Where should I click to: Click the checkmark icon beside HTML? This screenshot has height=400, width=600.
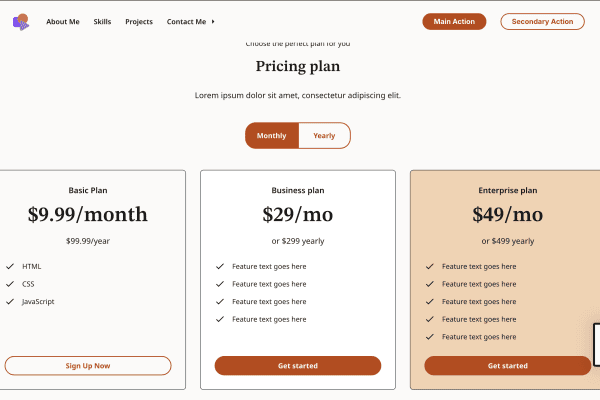pyautogui.click(x=10, y=266)
